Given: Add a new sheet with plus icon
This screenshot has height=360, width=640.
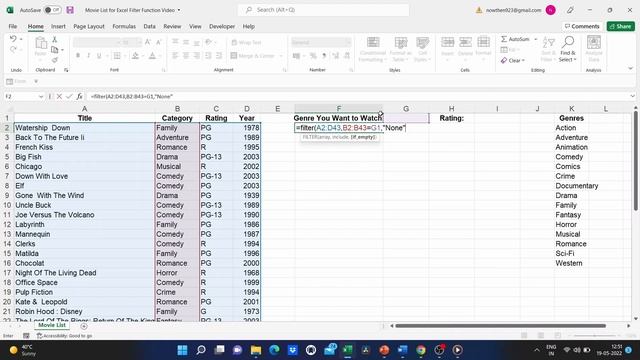Looking at the screenshot, I should click(84, 326).
